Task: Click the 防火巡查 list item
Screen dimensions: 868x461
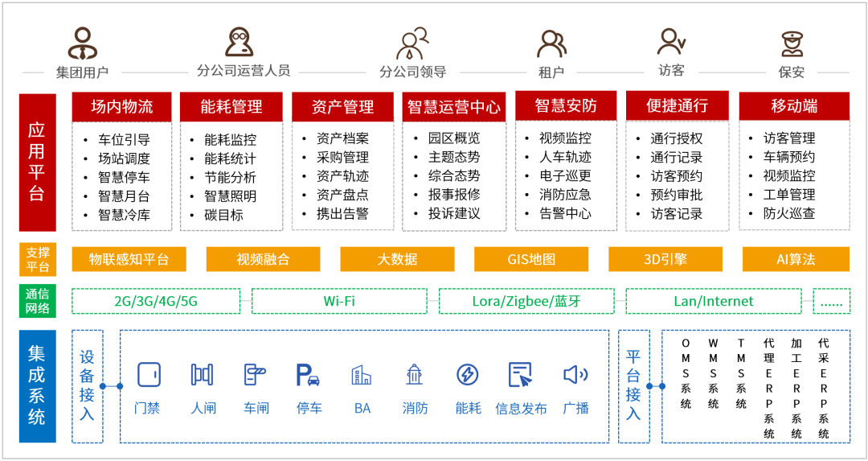Action: (x=789, y=214)
